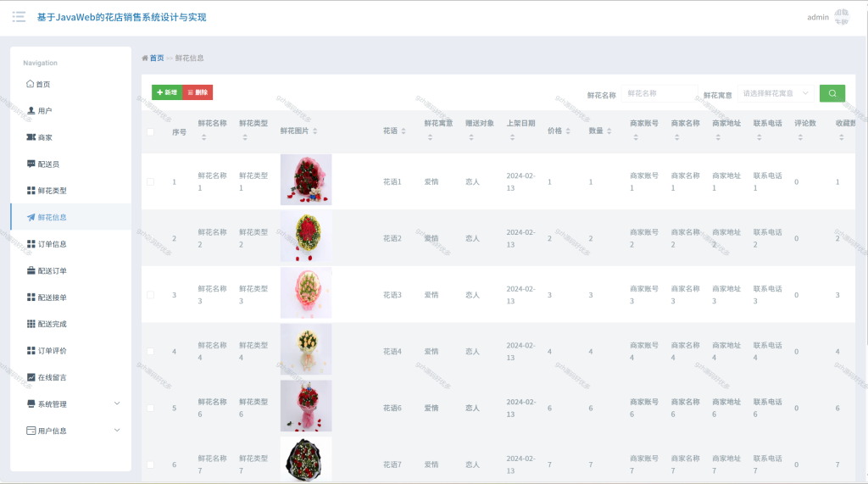
Task: Check the row 5 checkbox
Action: [x=151, y=408]
